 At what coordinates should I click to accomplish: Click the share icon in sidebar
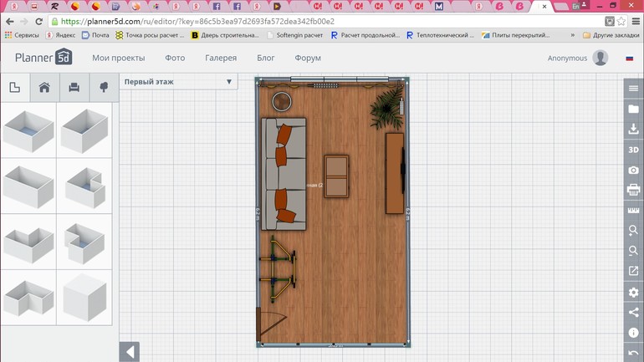pos(633,313)
